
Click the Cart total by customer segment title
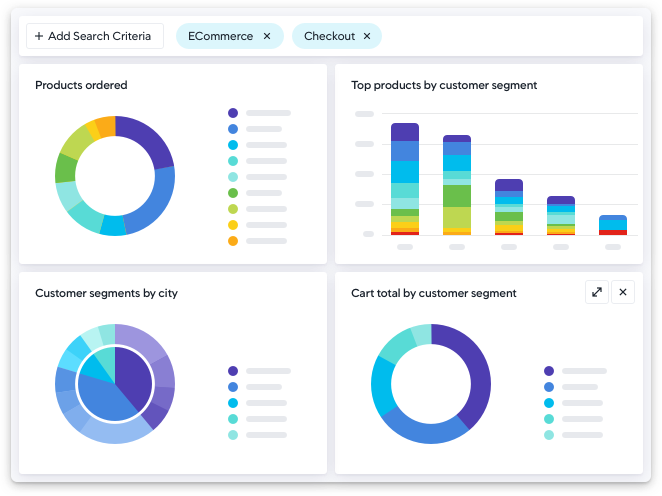click(434, 293)
